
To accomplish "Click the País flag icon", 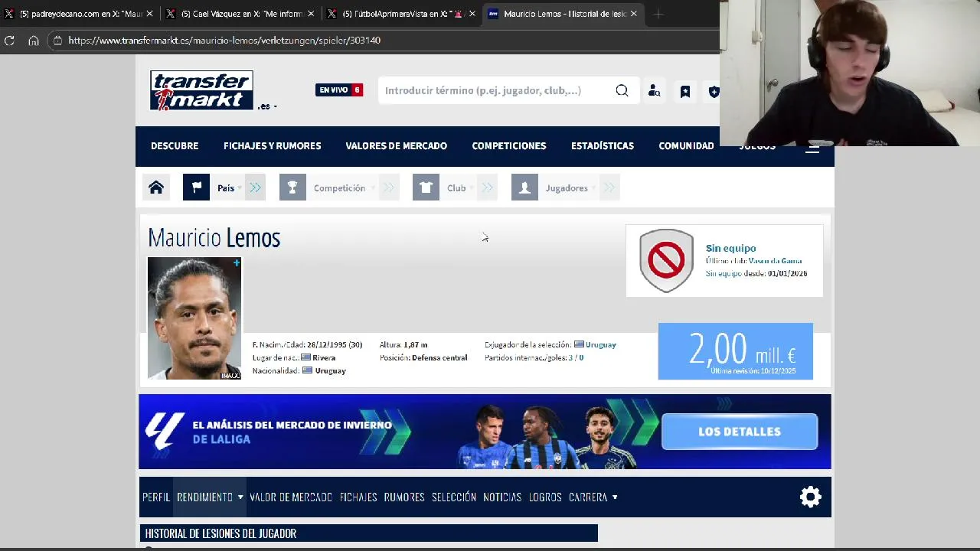I will (x=196, y=187).
